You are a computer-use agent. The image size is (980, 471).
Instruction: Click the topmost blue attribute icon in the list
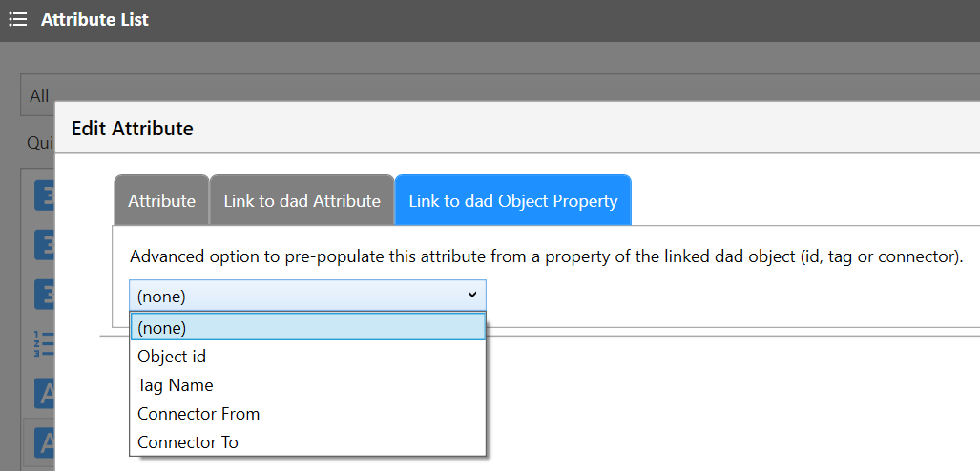tap(44, 196)
